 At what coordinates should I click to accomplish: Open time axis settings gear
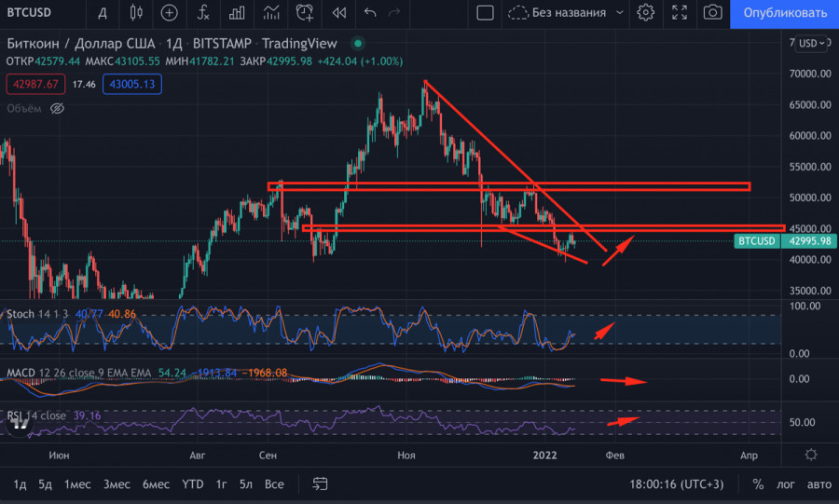(811, 455)
